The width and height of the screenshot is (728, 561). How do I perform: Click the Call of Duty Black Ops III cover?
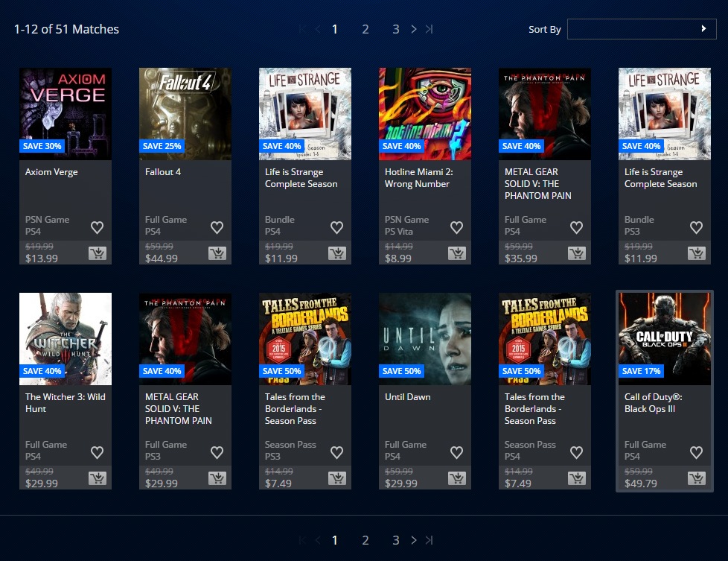(x=664, y=338)
